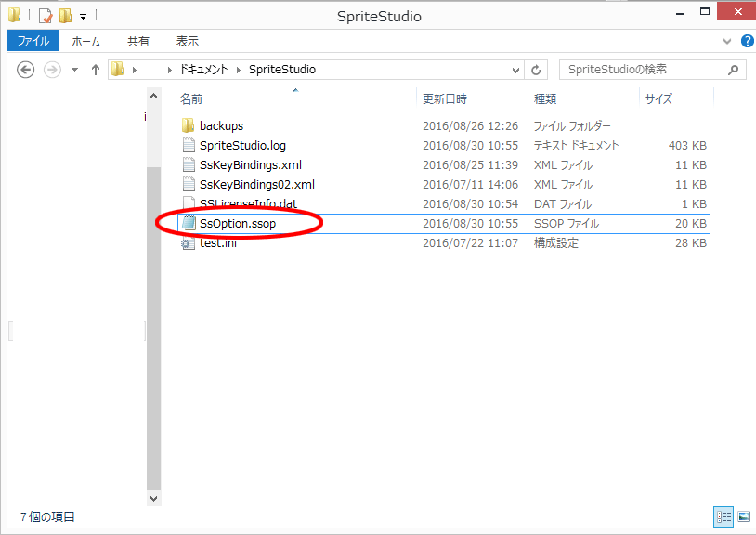
Task: Open the recent locations dropdown arrow
Action: point(74,70)
